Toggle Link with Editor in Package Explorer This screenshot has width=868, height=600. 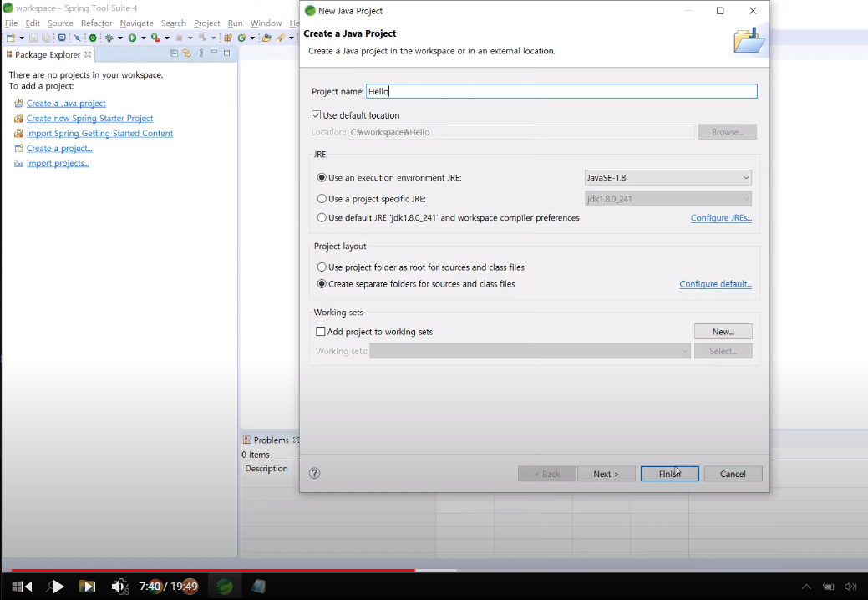[186, 53]
